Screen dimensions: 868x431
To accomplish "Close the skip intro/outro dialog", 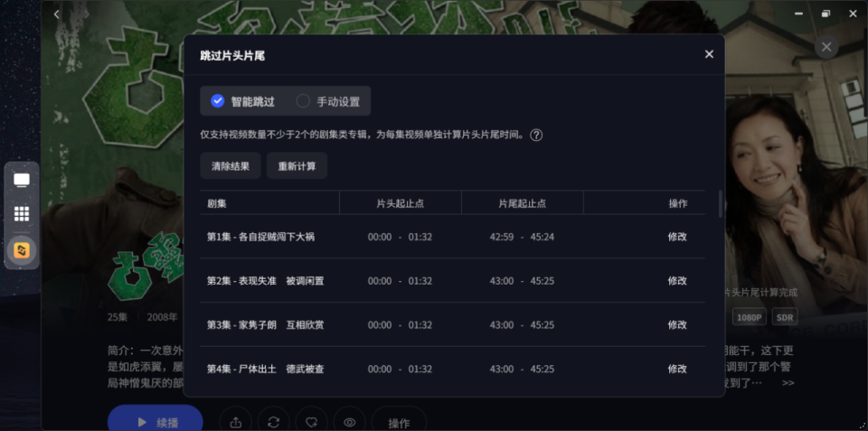I will [709, 54].
